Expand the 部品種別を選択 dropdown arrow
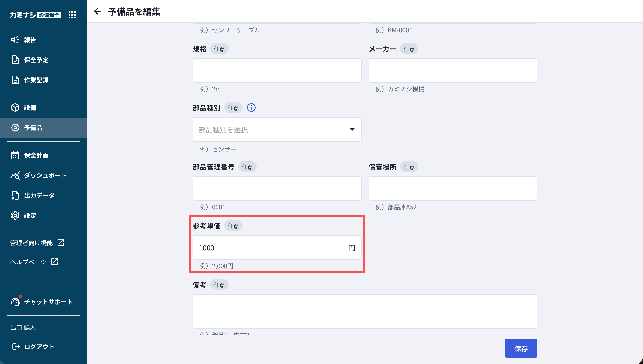643x364 pixels. pos(352,130)
